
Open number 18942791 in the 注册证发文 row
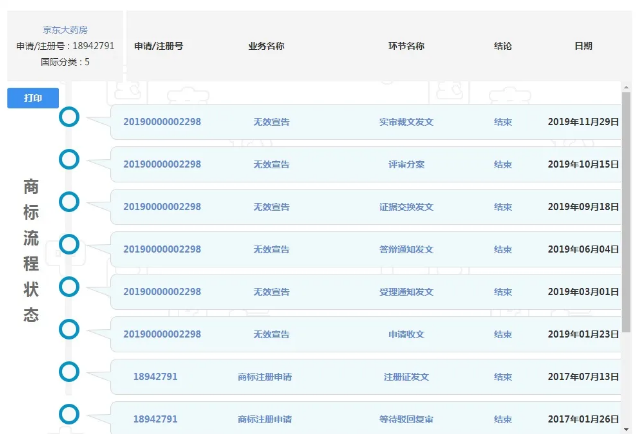pos(155,377)
